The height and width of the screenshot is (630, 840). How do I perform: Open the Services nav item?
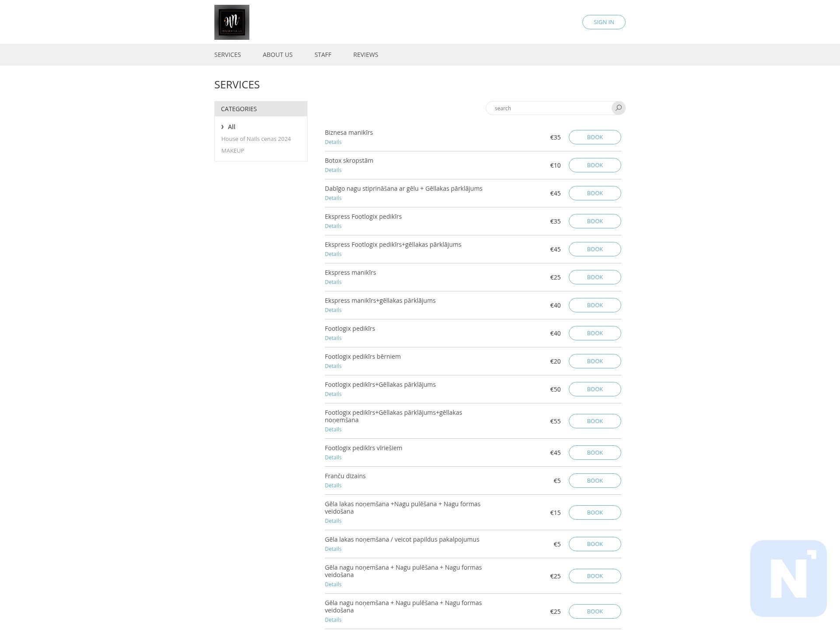pos(227,55)
